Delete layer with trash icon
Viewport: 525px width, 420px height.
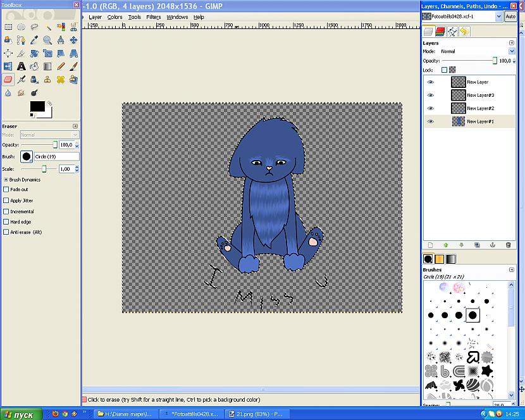509,245
